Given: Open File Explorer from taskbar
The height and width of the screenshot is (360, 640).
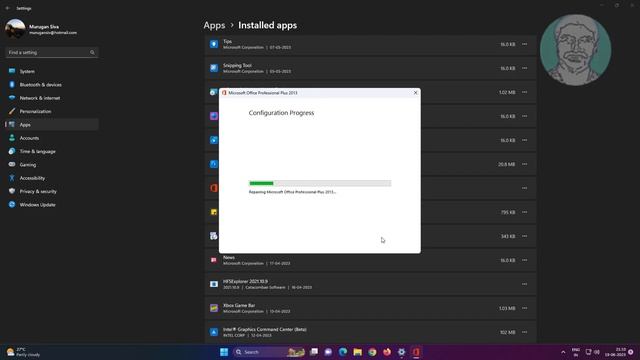Looking at the screenshot, I should (x=358, y=352).
